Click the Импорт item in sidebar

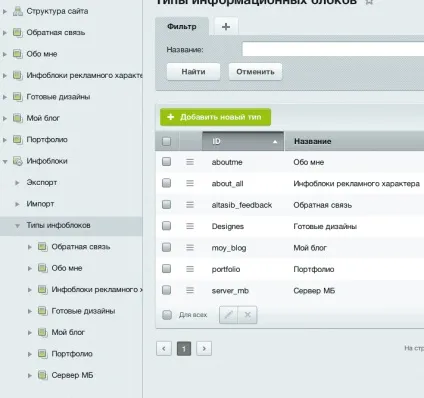[40, 204]
